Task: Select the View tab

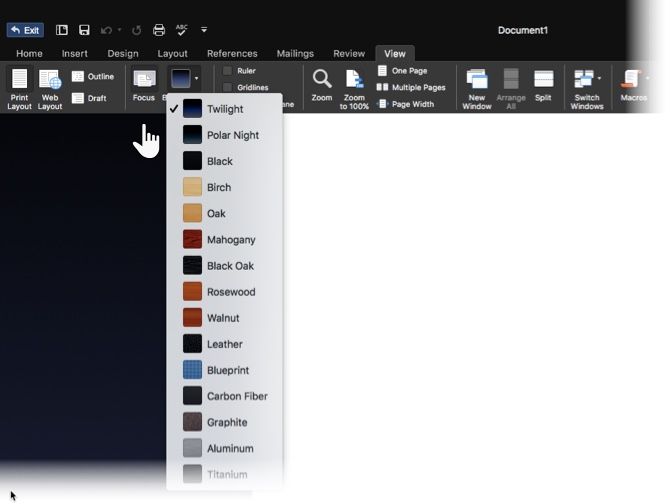Action: click(394, 53)
